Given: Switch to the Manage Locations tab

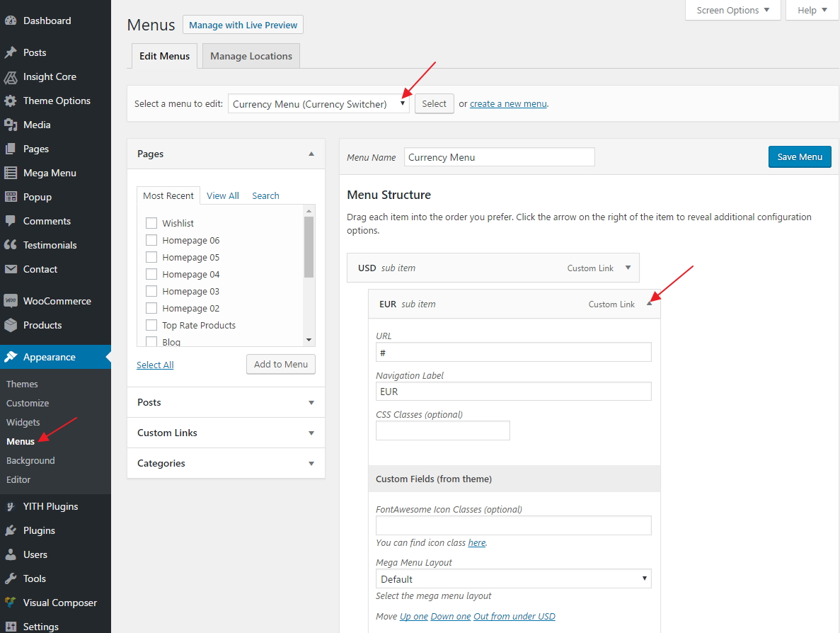Looking at the screenshot, I should [251, 55].
